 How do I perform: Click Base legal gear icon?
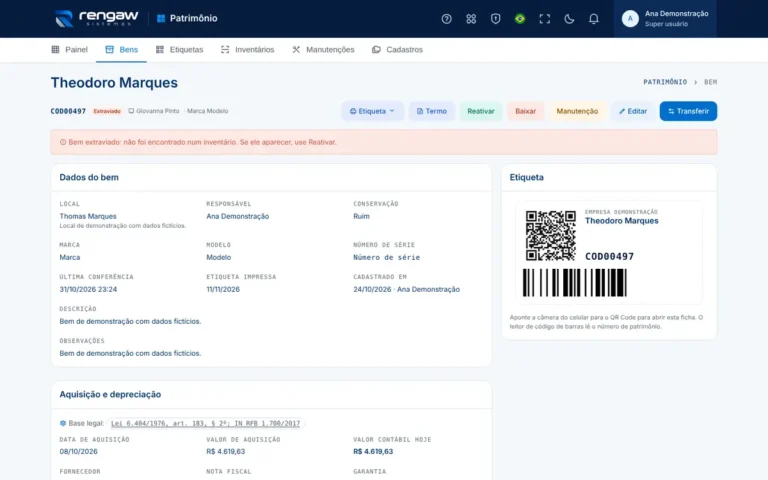tap(63, 423)
